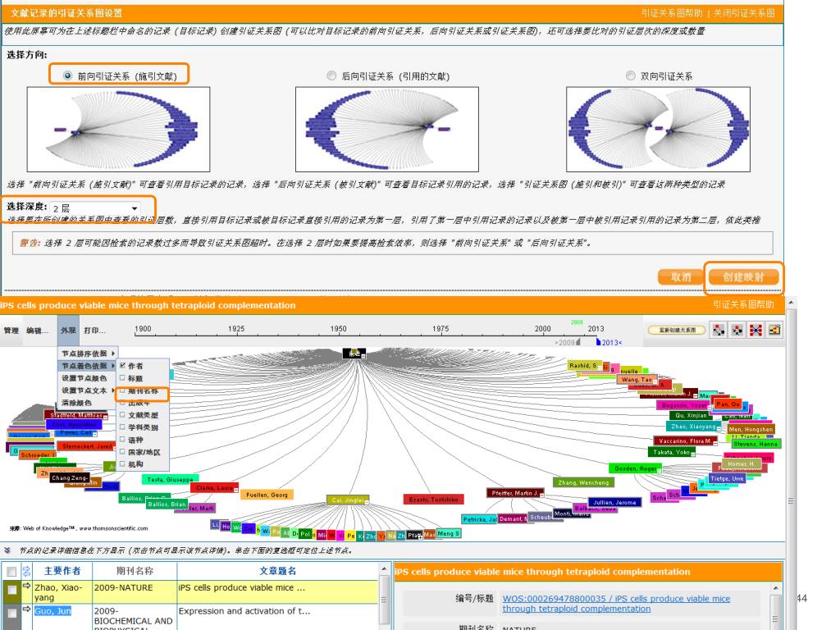Click the Fuellen, Georg node
This screenshot has width=840, height=630.
click(267, 495)
